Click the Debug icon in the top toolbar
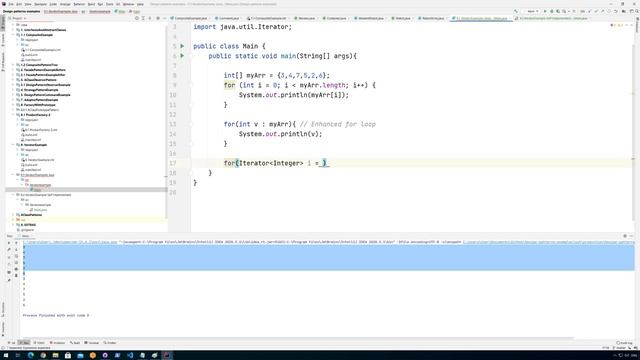Screen dimensions: 640x360 point(551,11)
